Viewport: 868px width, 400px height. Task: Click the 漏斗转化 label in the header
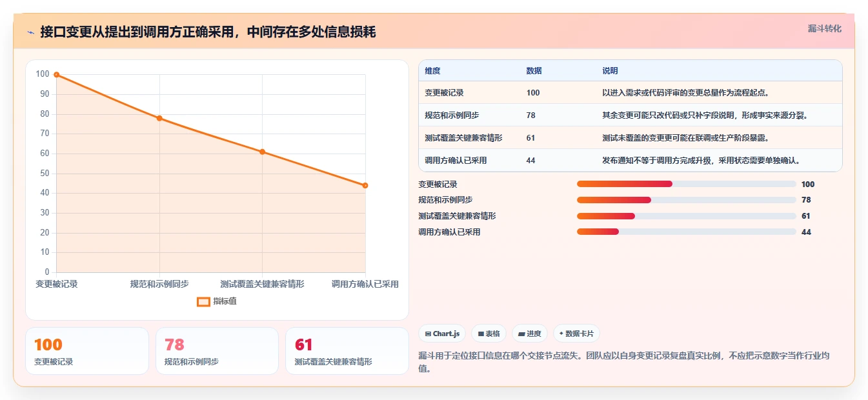825,28
